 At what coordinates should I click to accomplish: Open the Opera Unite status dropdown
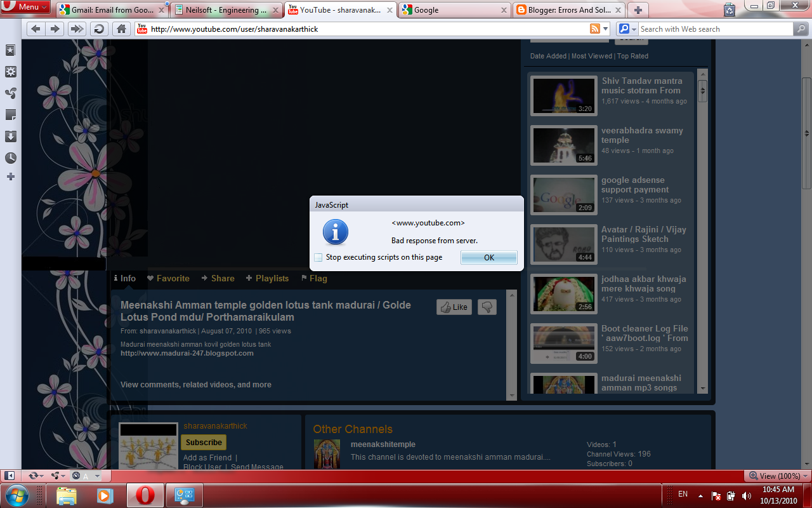pos(58,476)
